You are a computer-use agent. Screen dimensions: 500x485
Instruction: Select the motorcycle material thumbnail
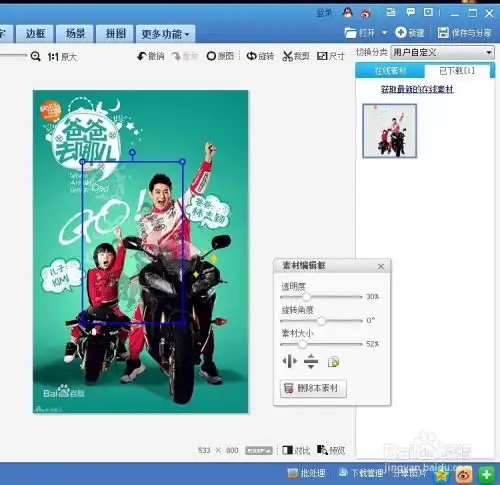[390, 131]
